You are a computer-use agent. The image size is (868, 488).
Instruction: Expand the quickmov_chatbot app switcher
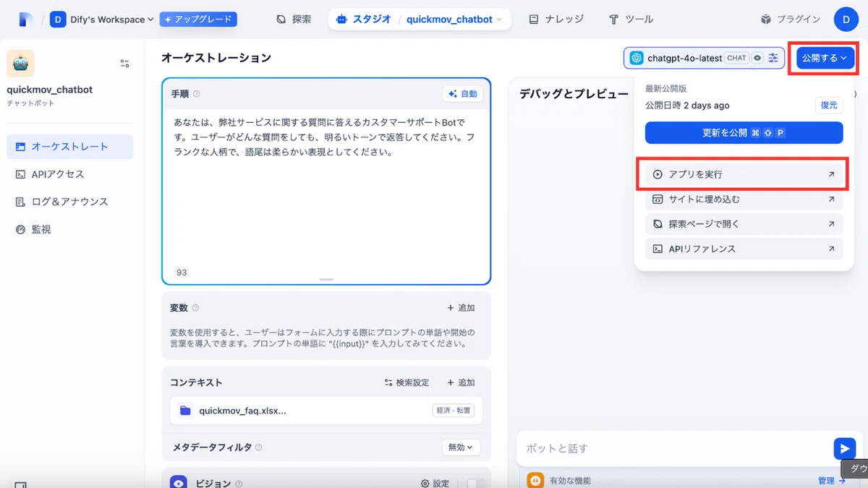coord(454,20)
